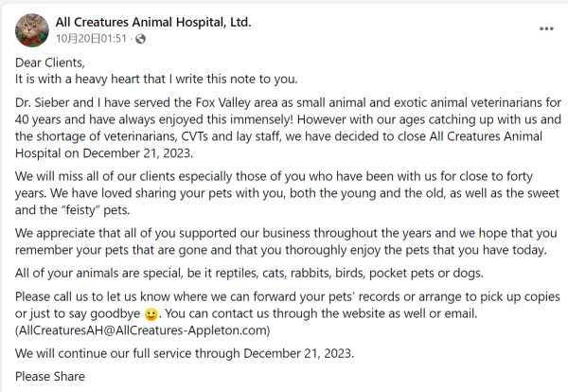Click the 'Dear Clients,' greeting
This screenshot has width=568, height=392.
50,62
